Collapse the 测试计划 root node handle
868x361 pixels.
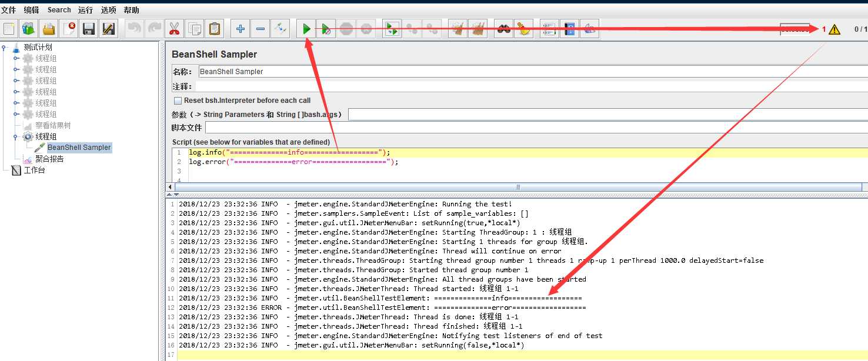pos(5,47)
